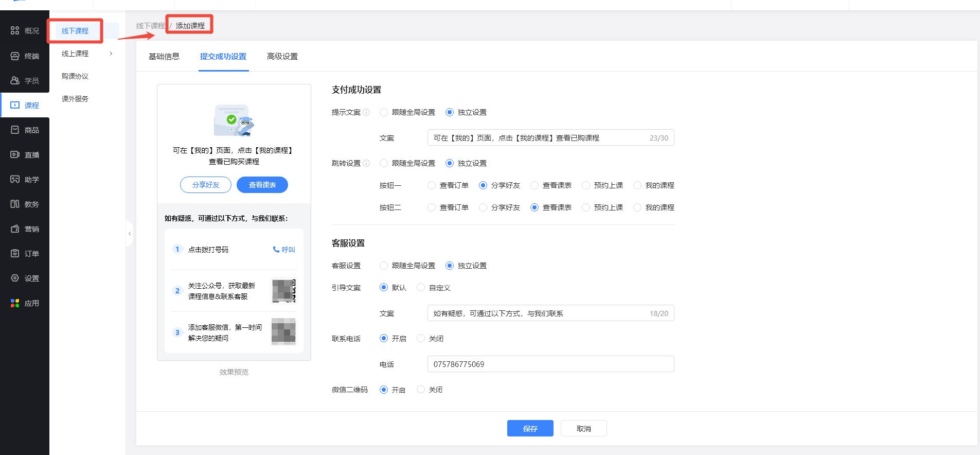Screen dimensions: 980x455
Task: Click the info icon beside 提示文案
Action: pos(366,112)
